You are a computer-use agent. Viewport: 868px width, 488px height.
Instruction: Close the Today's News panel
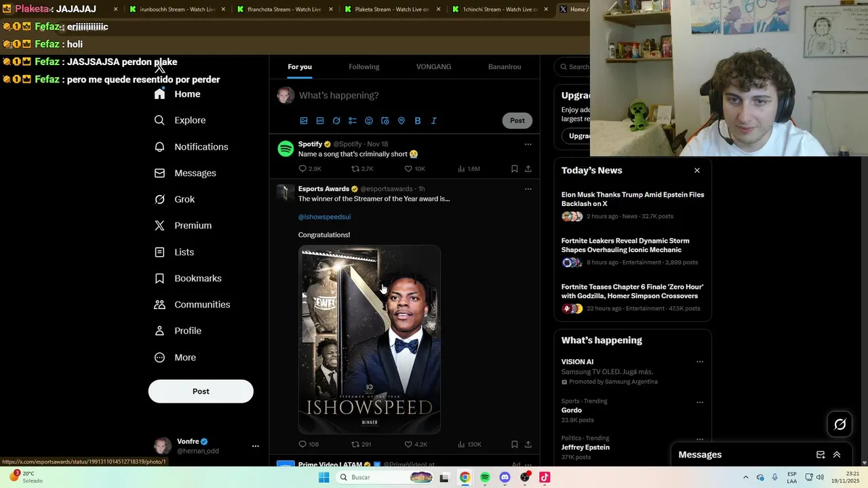[x=697, y=170]
